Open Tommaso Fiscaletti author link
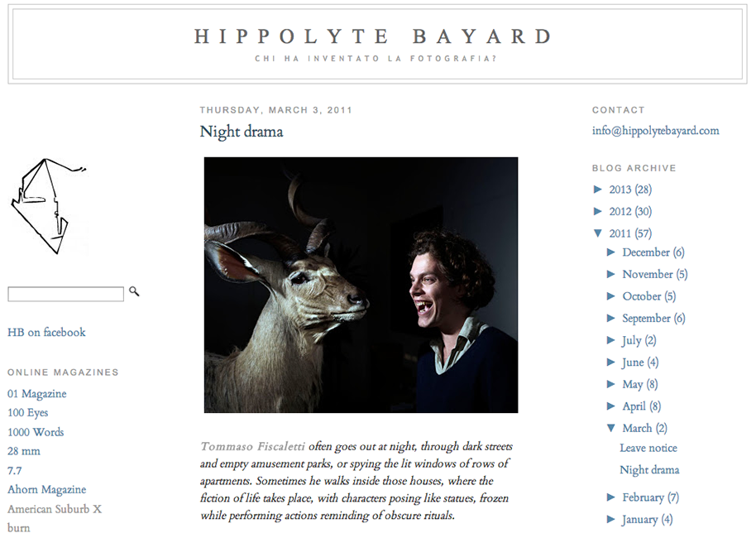 tap(252, 446)
